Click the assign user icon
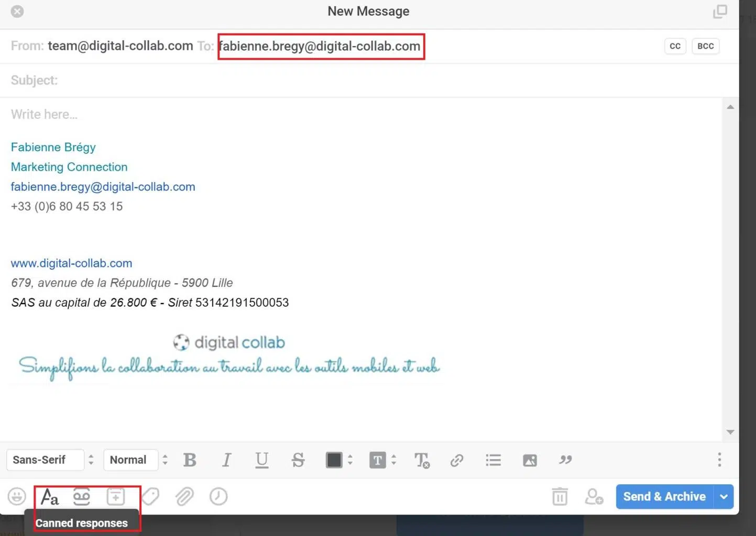This screenshot has height=536, width=756. pos(594,496)
